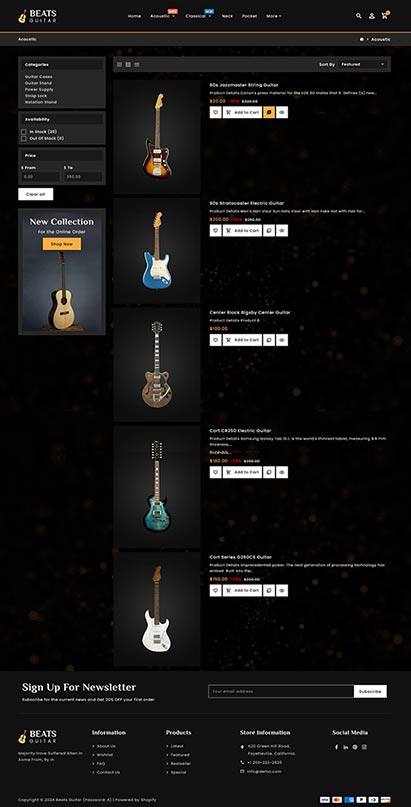Expand the Acoustic menu dropdown
The height and width of the screenshot is (807, 411).
163,16
